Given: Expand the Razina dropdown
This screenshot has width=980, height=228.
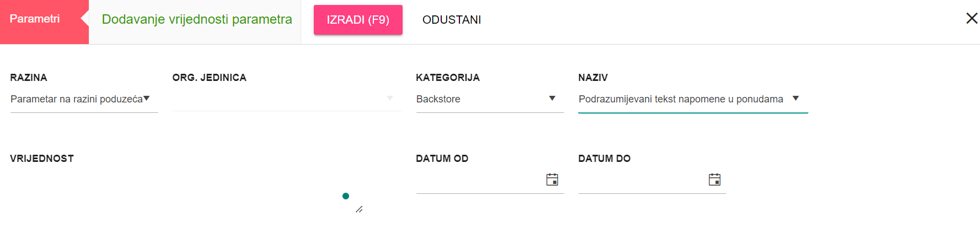Looking at the screenshot, I should point(84,99).
